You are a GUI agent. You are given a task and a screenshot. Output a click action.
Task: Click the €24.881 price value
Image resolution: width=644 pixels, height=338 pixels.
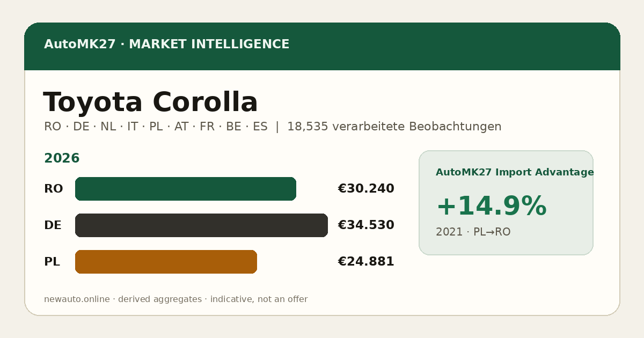366,262
